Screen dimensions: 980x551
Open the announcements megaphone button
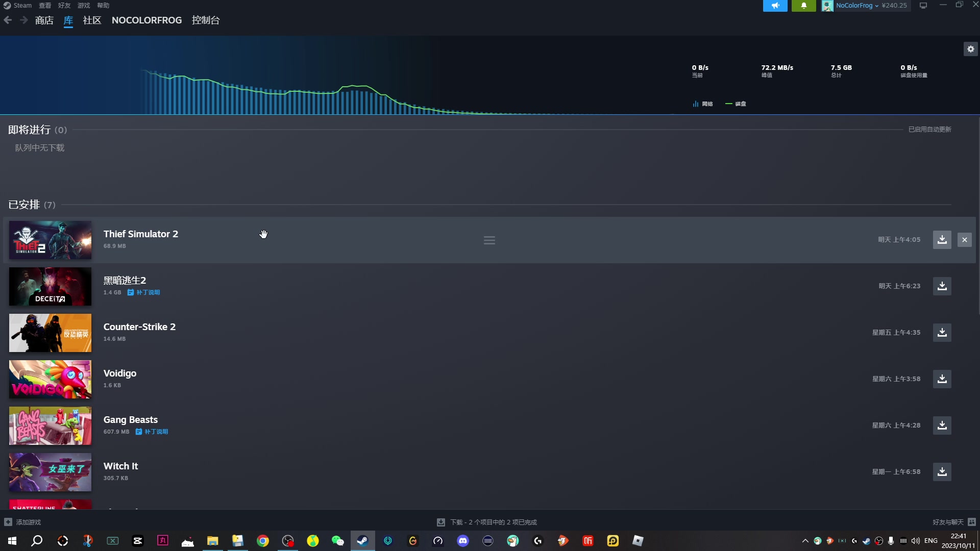pos(775,6)
